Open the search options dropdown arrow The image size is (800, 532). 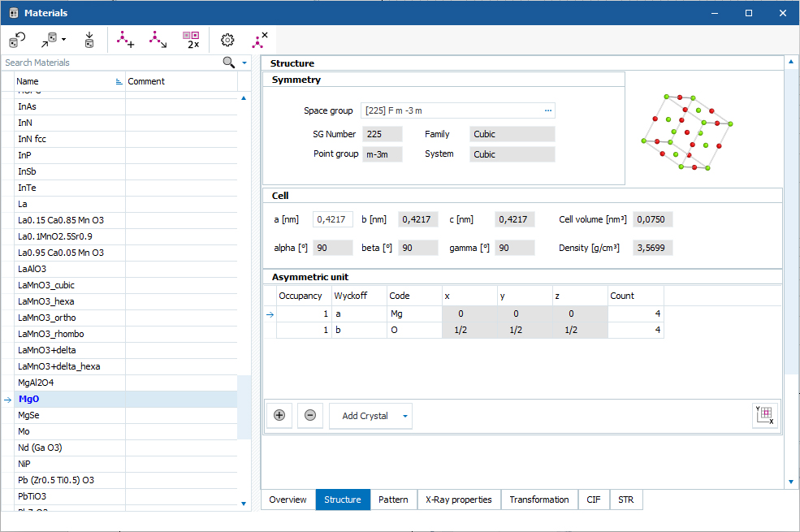[x=244, y=63]
